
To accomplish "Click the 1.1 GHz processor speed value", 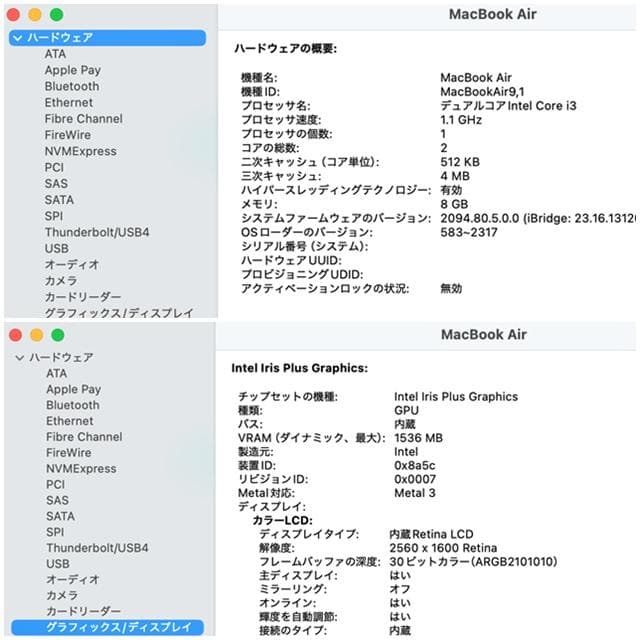I will coord(461,120).
